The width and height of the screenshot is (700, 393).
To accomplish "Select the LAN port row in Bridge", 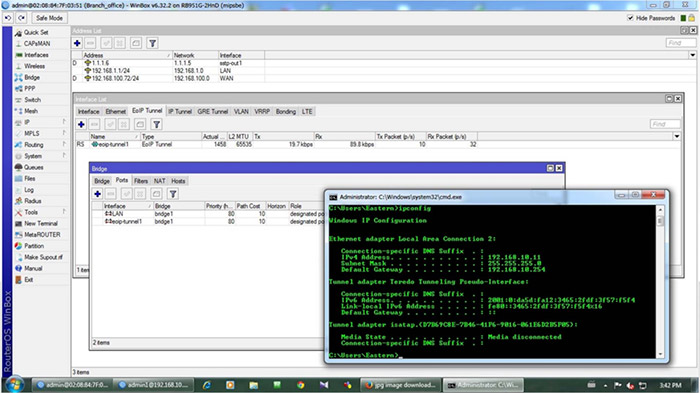I will tap(208, 214).
